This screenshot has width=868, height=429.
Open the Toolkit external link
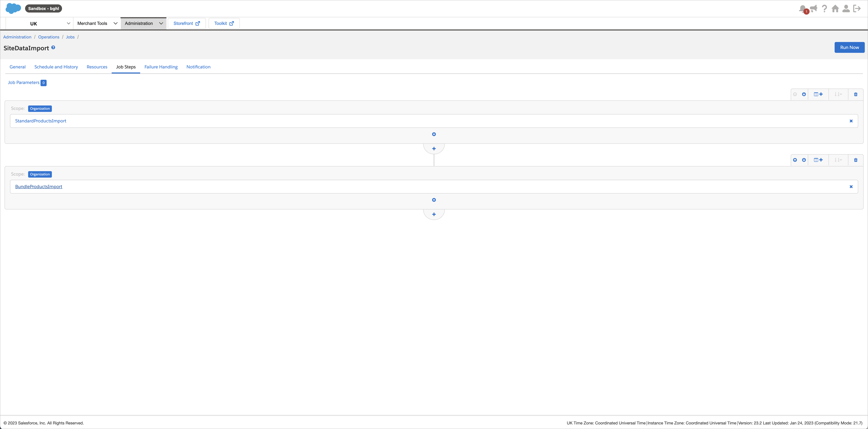point(224,23)
